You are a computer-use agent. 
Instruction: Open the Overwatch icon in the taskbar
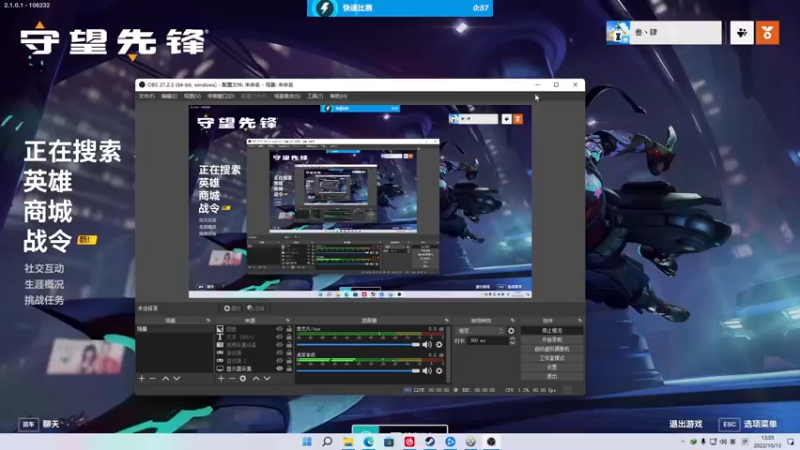click(x=470, y=441)
